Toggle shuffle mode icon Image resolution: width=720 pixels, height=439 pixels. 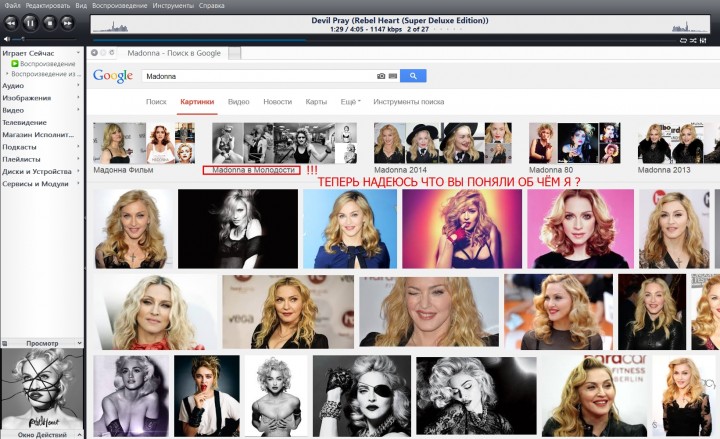coord(693,40)
